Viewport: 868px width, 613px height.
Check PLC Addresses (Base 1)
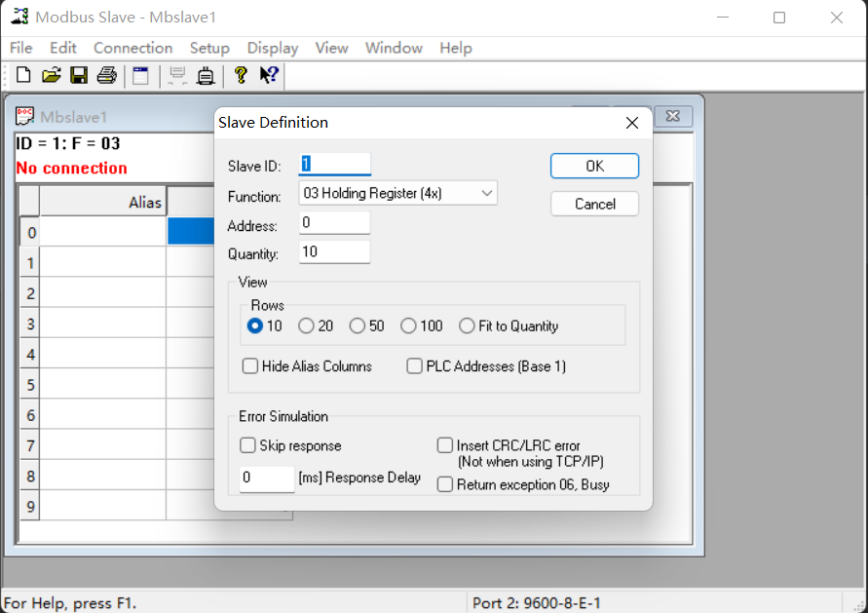415,365
